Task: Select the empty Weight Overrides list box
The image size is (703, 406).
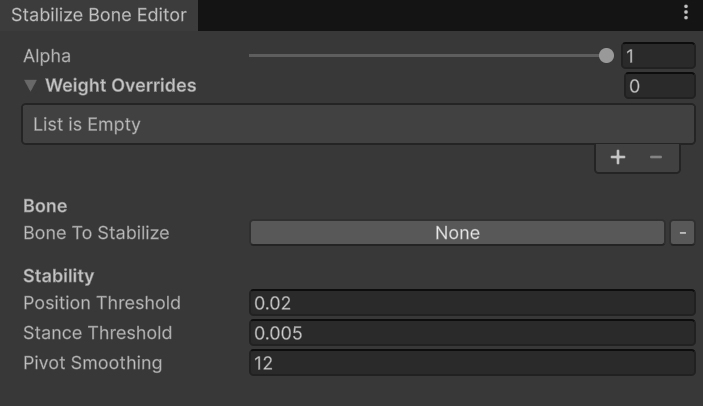Action: [x=358, y=124]
